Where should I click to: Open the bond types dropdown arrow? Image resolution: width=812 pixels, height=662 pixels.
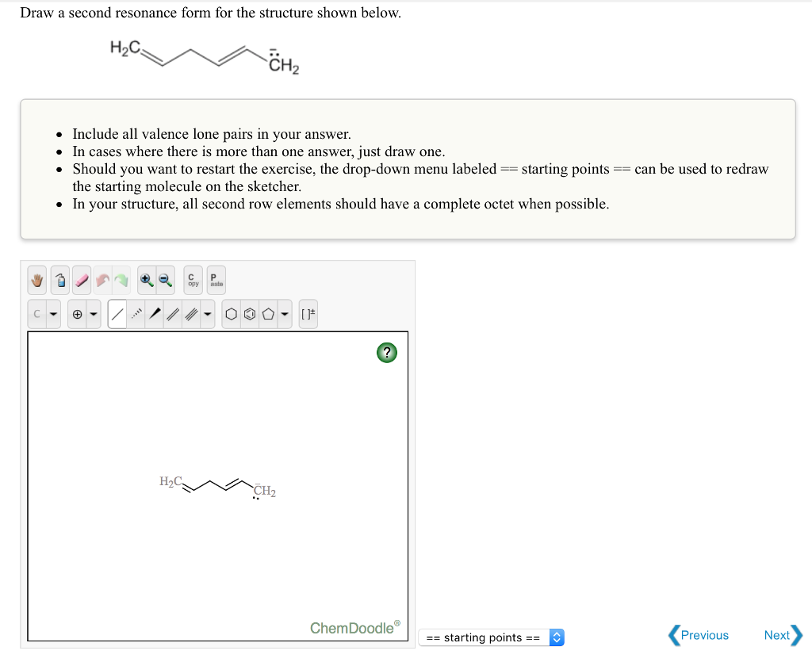pos(208,314)
